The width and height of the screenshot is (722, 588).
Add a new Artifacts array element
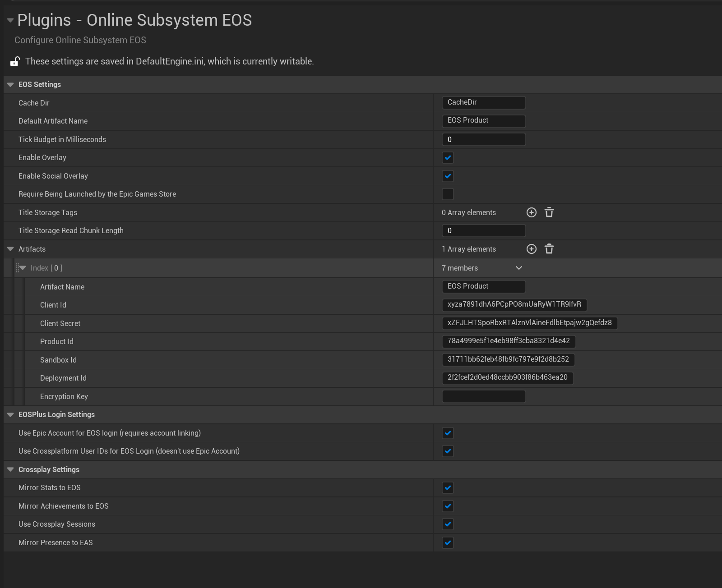point(532,249)
